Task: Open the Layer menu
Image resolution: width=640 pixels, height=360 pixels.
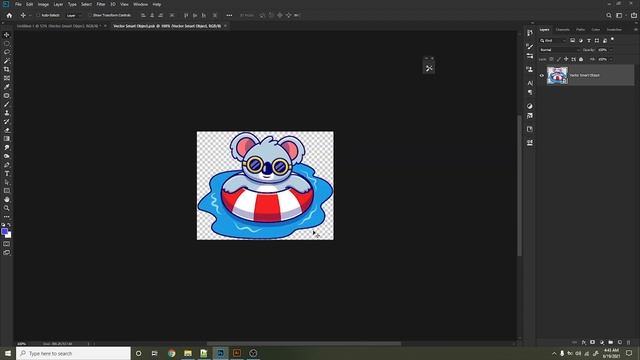Action: 58,4
